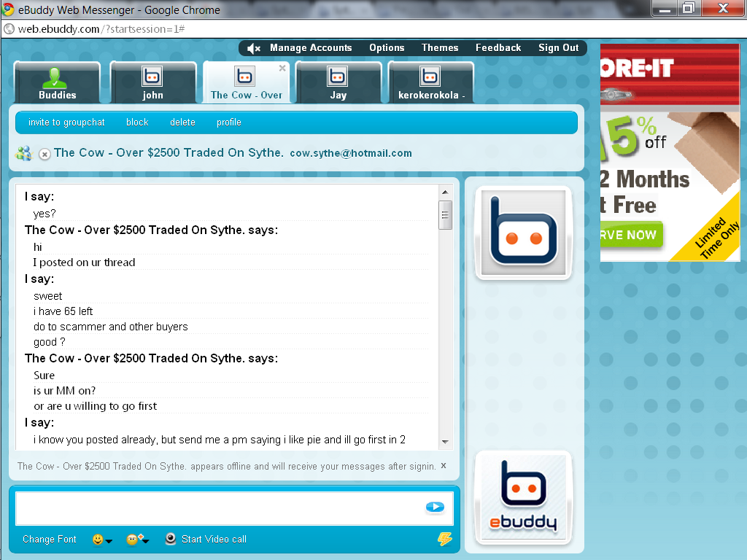Viewport: 747px width, 560px height.
Task: Open the Themes menu
Action: [x=440, y=47]
